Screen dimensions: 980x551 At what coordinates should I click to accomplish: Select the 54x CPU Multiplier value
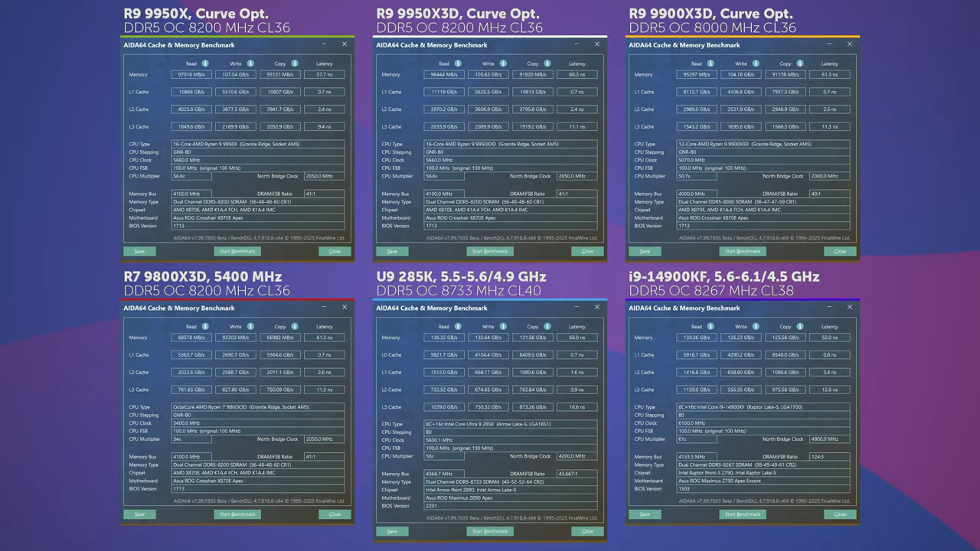[191, 439]
